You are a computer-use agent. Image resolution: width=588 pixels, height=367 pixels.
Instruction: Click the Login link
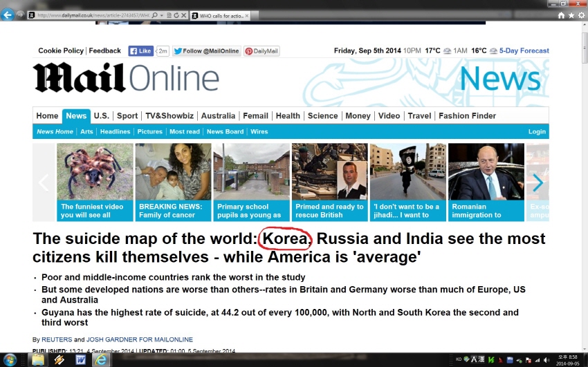point(537,131)
